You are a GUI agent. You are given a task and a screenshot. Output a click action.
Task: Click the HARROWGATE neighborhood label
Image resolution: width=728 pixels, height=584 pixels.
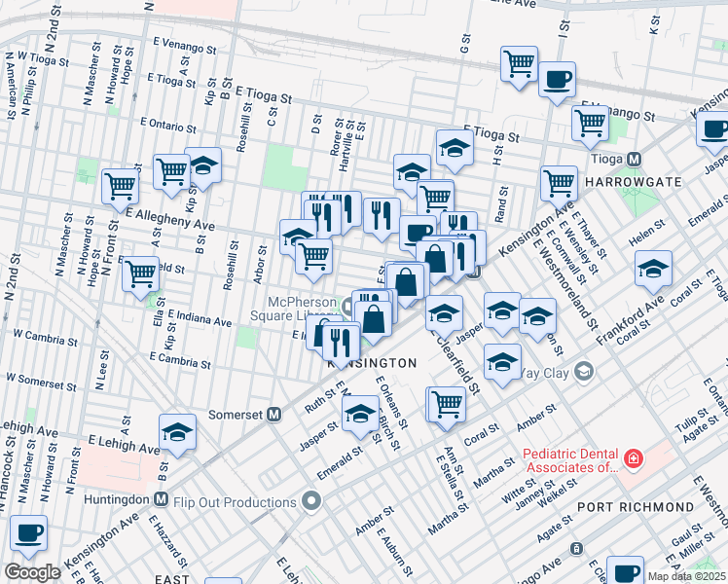(634, 182)
